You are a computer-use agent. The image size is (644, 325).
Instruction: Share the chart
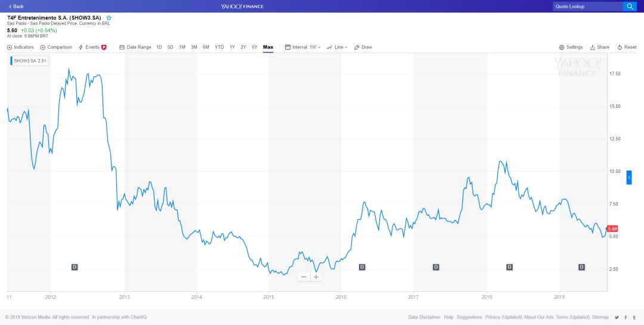pos(600,47)
